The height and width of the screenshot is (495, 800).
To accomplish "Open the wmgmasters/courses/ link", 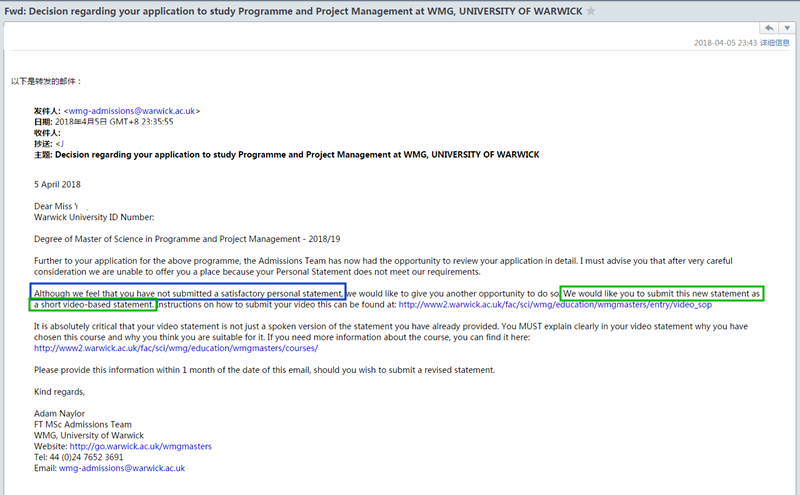I will (x=176, y=348).
